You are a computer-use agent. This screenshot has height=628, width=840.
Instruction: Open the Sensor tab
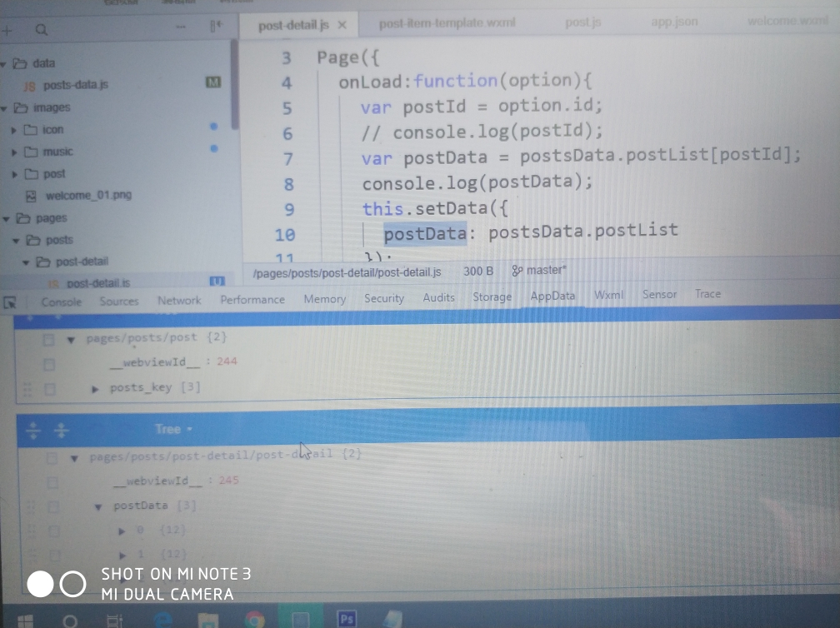(659, 295)
